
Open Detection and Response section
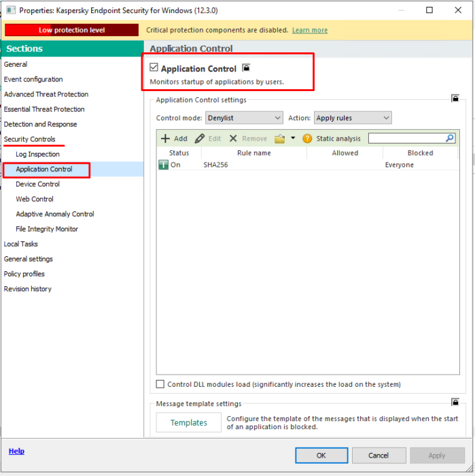point(40,124)
